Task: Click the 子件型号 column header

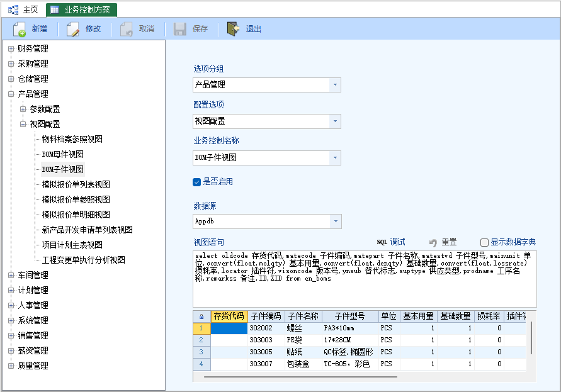Action: tap(350, 316)
